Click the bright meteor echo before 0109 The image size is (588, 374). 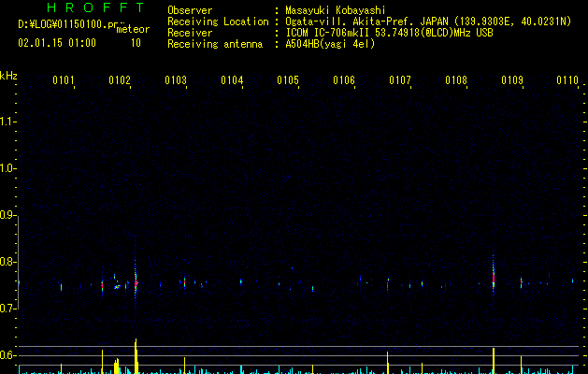(494, 278)
